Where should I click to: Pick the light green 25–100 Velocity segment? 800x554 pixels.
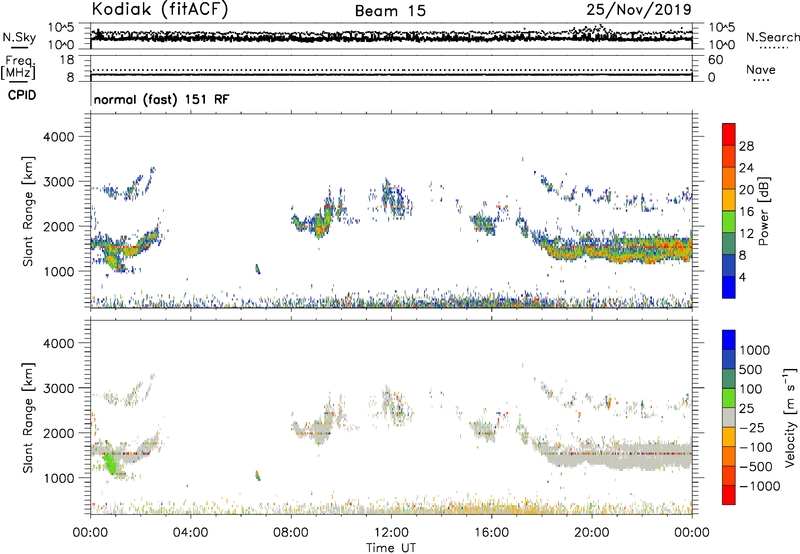(729, 398)
